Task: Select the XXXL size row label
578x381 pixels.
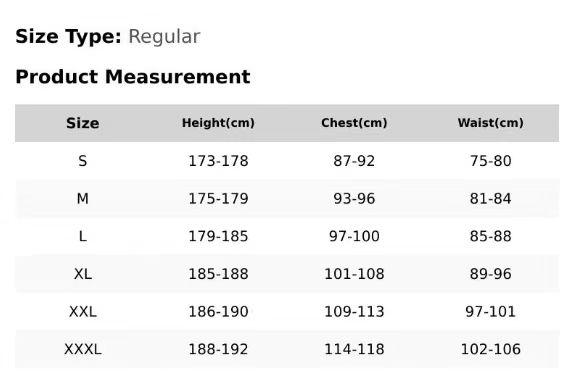Action: (x=83, y=349)
